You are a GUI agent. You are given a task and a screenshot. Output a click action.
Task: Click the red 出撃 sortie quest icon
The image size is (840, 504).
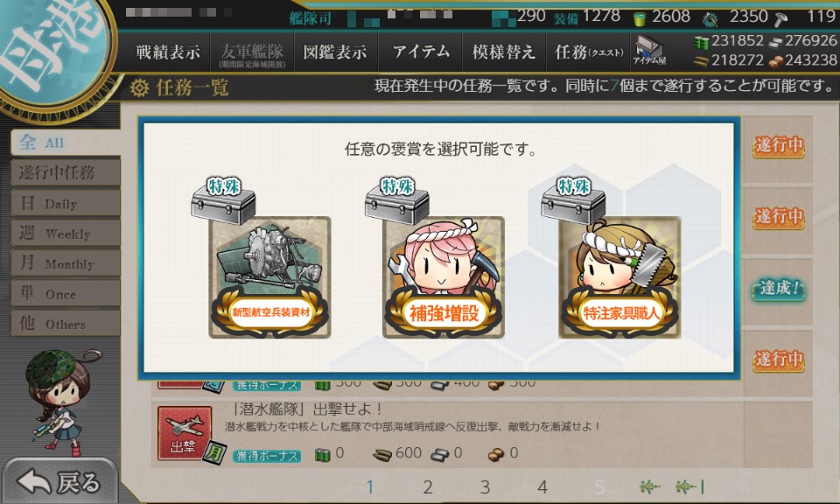[185, 433]
